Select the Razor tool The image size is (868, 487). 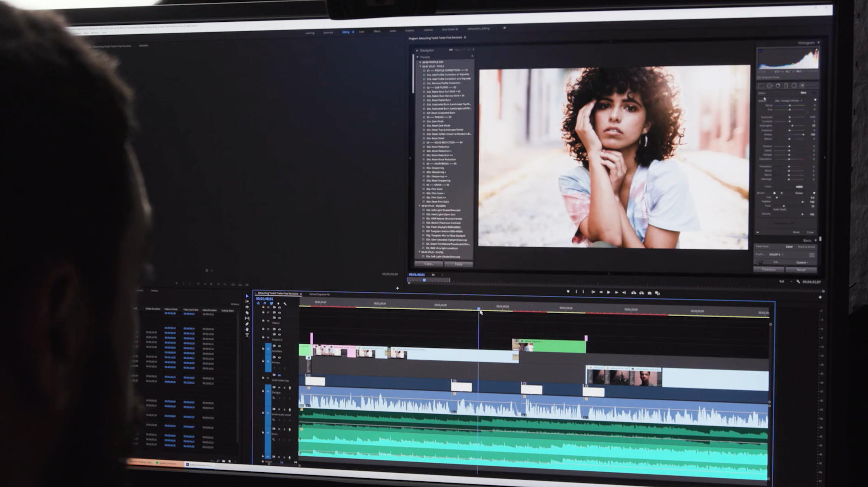247,313
